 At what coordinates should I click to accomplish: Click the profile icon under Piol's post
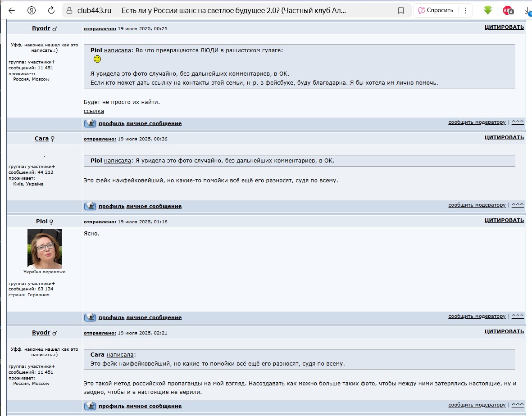[x=90, y=317]
